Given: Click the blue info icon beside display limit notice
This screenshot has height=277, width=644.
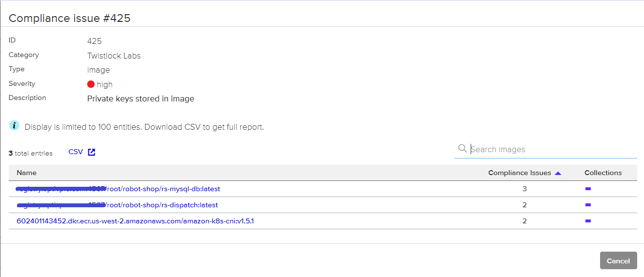Looking at the screenshot, I should 15,126.
